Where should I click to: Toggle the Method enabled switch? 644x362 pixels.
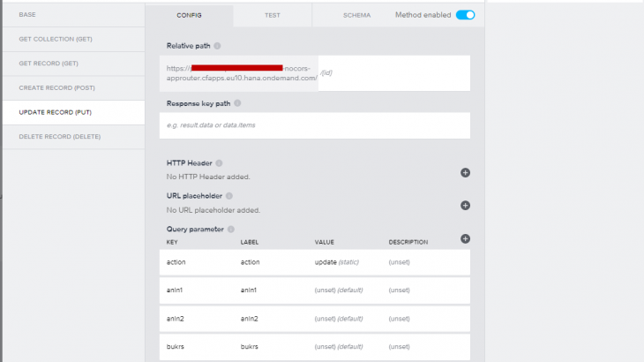[x=465, y=15]
